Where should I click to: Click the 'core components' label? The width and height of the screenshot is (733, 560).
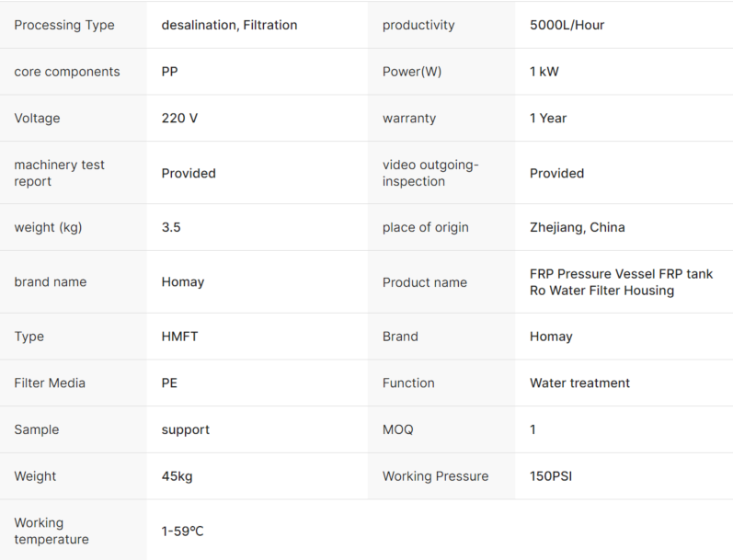click(67, 72)
